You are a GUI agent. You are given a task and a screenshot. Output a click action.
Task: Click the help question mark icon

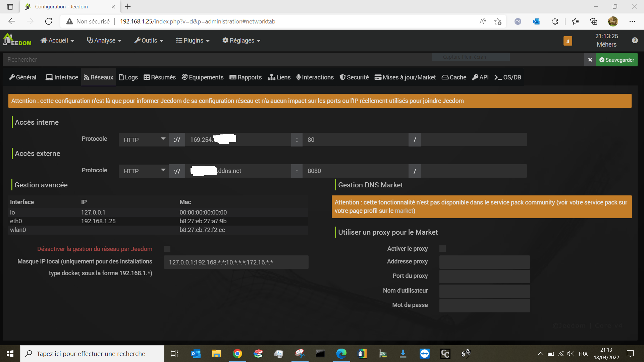click(x=635, y=40)
